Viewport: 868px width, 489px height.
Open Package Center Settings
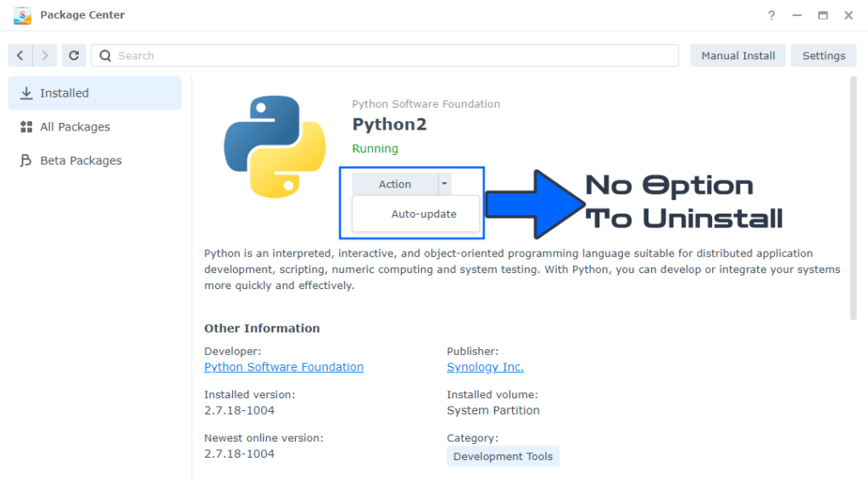[x=823, y=55]
